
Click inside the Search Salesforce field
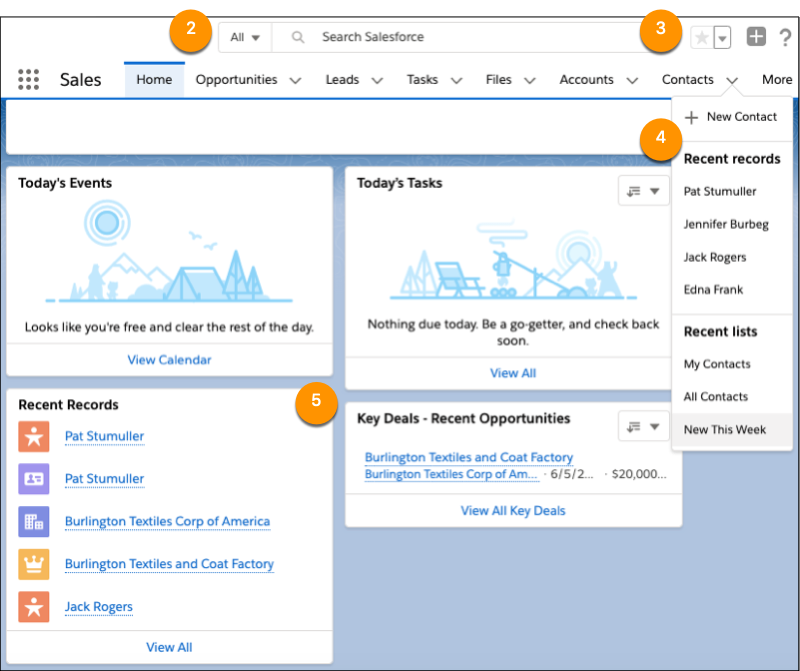(x=450, y=37)
